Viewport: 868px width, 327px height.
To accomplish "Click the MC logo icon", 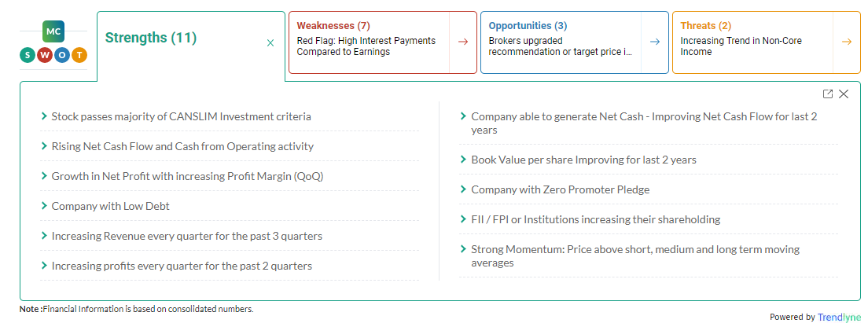I will 53,31.
